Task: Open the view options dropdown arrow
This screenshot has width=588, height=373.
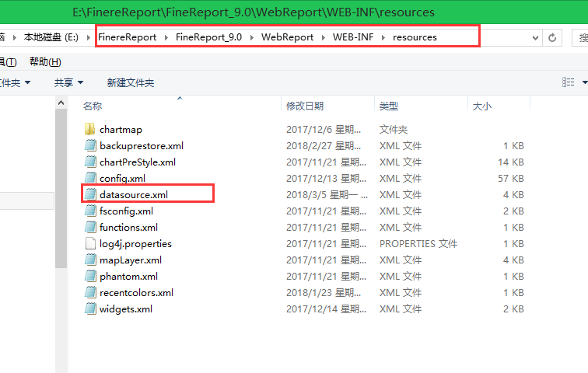Action: point(585,82)
